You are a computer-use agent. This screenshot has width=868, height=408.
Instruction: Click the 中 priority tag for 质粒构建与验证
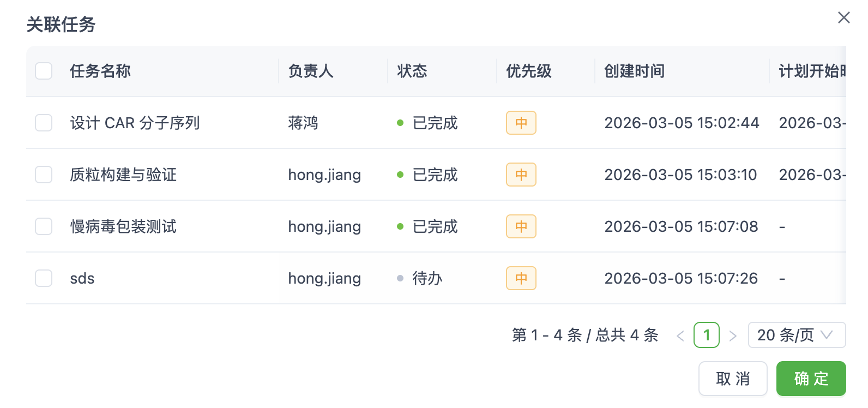[521, 175]
